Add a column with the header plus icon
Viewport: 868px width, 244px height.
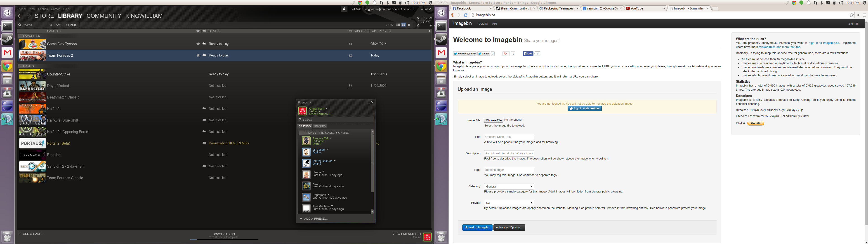tap(429, 31)
